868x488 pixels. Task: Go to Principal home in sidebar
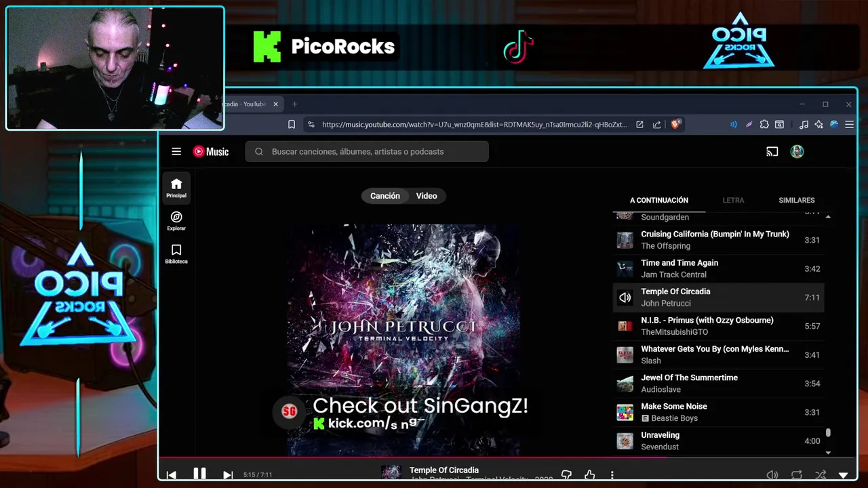(176, 188)
